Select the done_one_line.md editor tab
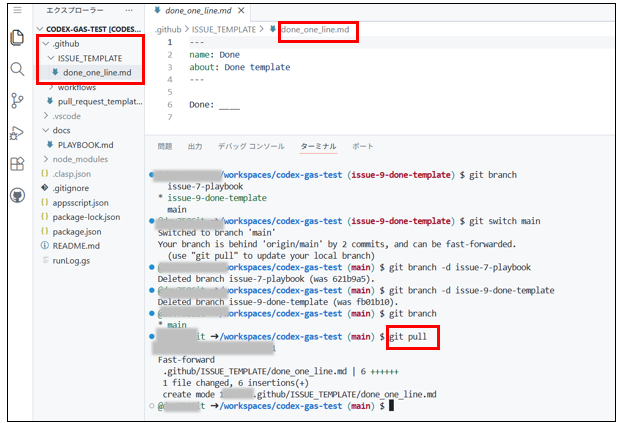The height and width of the screenshot is (423, 618). click(198, 11)
